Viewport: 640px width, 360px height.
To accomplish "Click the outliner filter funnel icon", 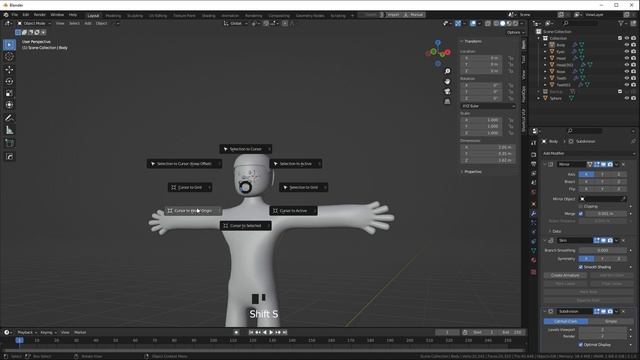I will click(x=621, y=23).
